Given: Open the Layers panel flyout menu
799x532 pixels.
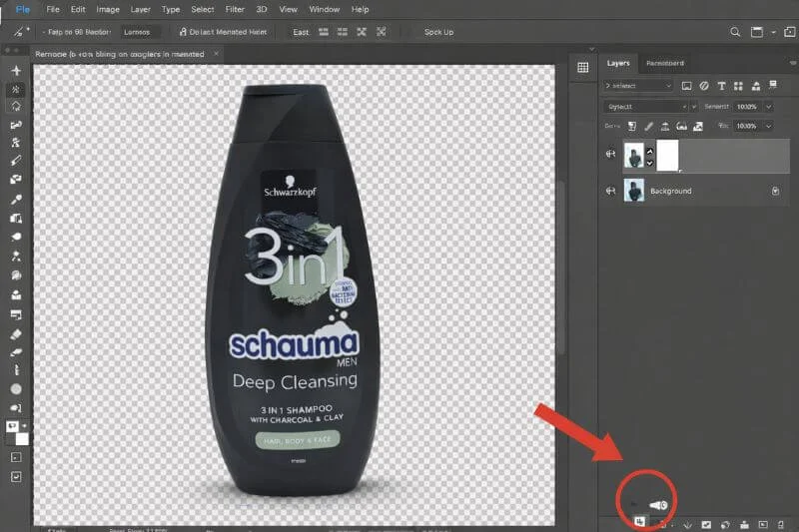Looking at the screenshot, I should click(x=793, y=63).
